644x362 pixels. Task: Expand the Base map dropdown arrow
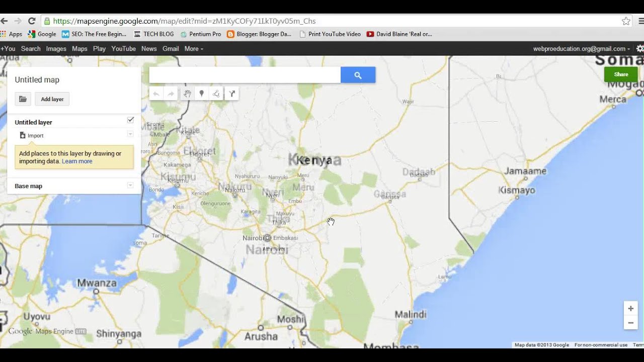130,185
